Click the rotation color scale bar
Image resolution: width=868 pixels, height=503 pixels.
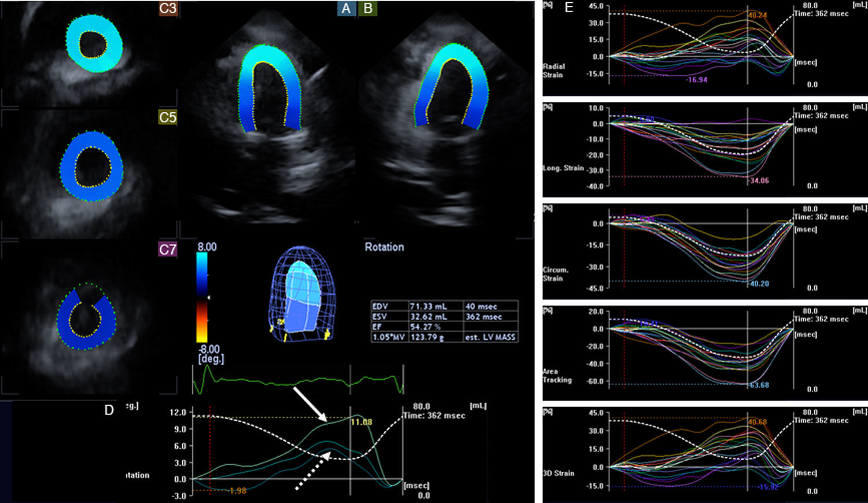[x=203, y=298]
